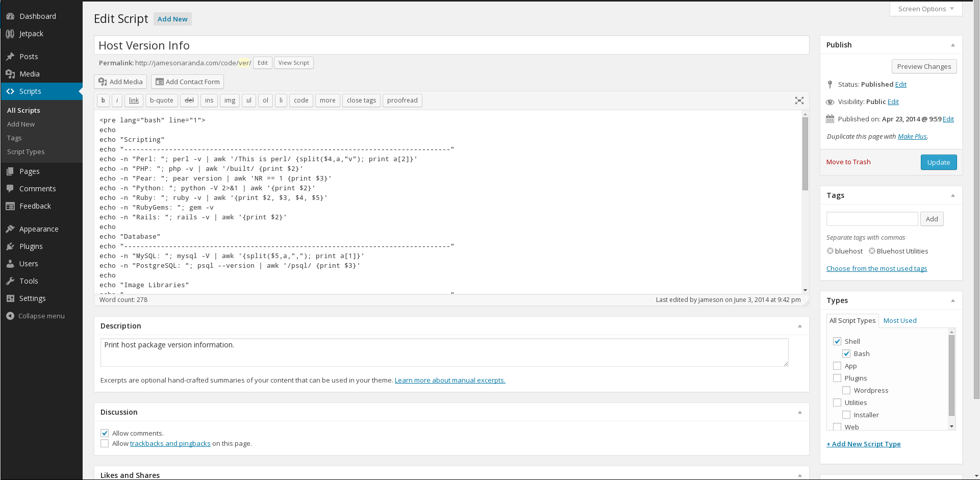Check the Wordpress script type
980x480 pixels.
tap(846, 390)
